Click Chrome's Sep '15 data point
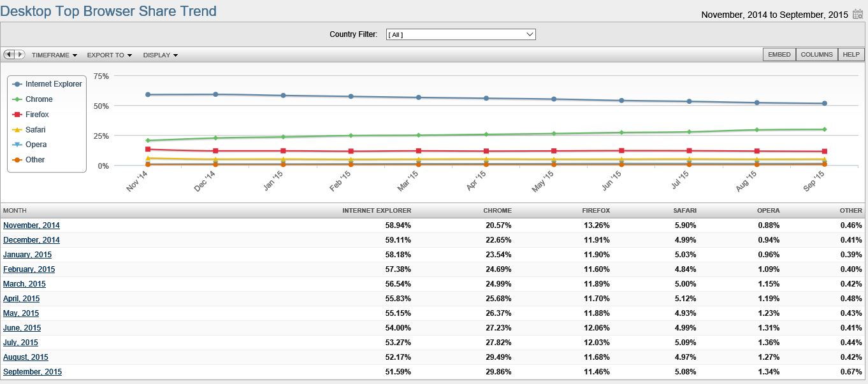The image size is (868, 384). (x=824, y=129)
